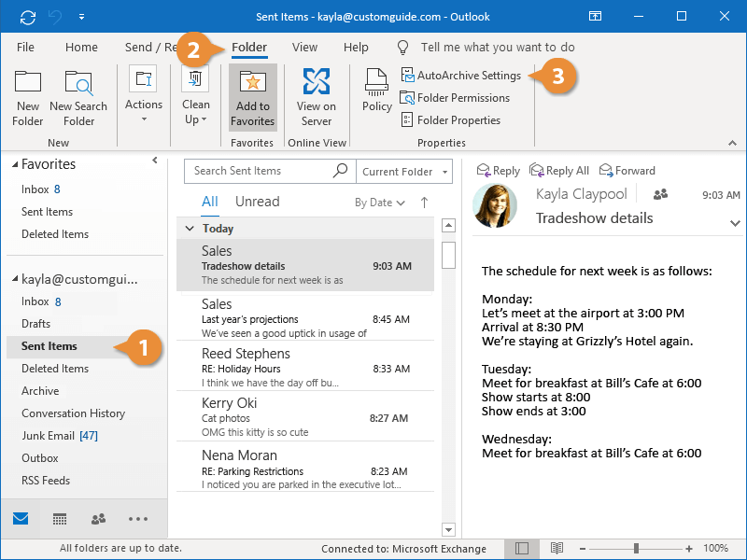This screenshot has height=560, width=747.
Task: Switch to People view icon
Action: [x=98, y=519]
